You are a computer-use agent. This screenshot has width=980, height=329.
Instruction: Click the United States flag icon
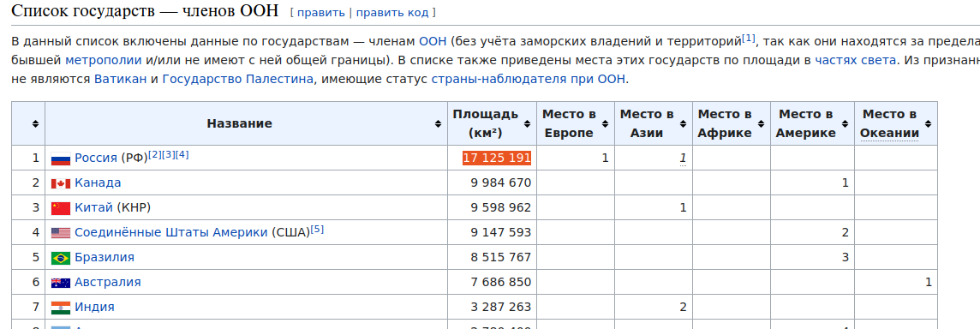61,233
